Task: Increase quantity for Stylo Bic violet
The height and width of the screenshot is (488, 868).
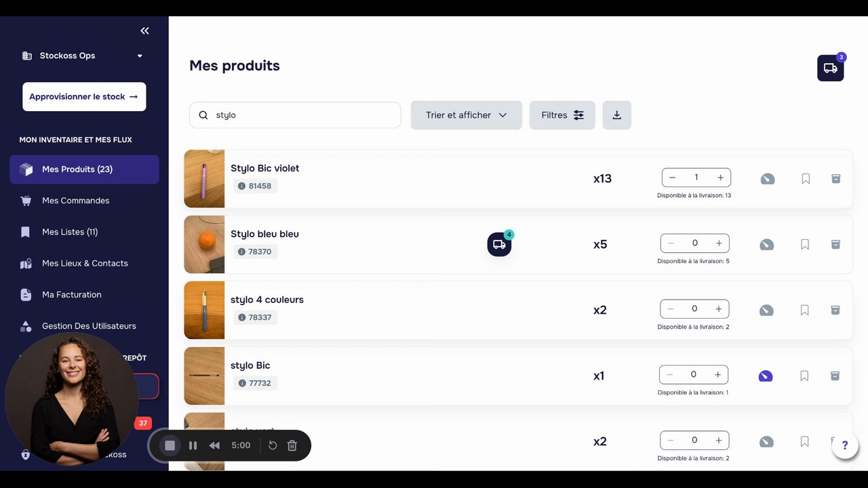Action: tap(720, 178)
